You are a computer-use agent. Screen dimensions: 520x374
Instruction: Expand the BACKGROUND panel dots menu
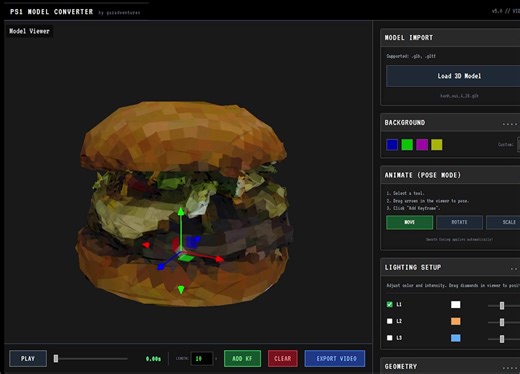tap(511, 124)
